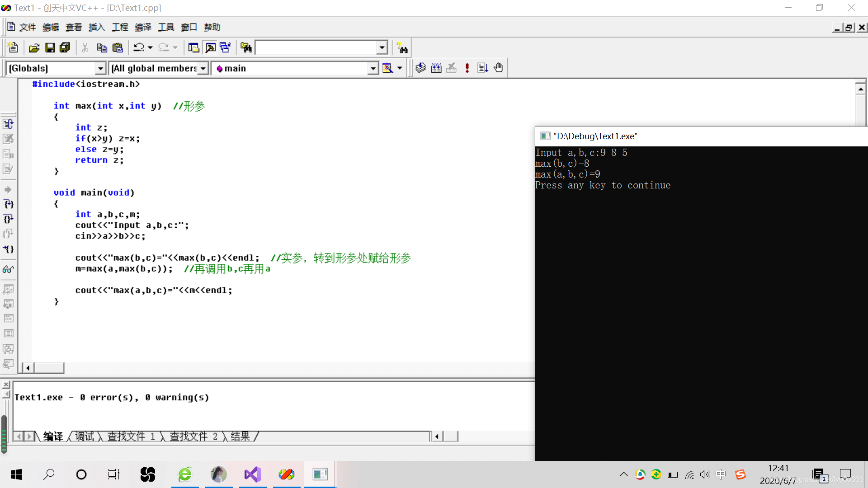Click the Insert/Remove Breakpoint hand icon
This screenshot has width=868, height=488.
(498, 68)
